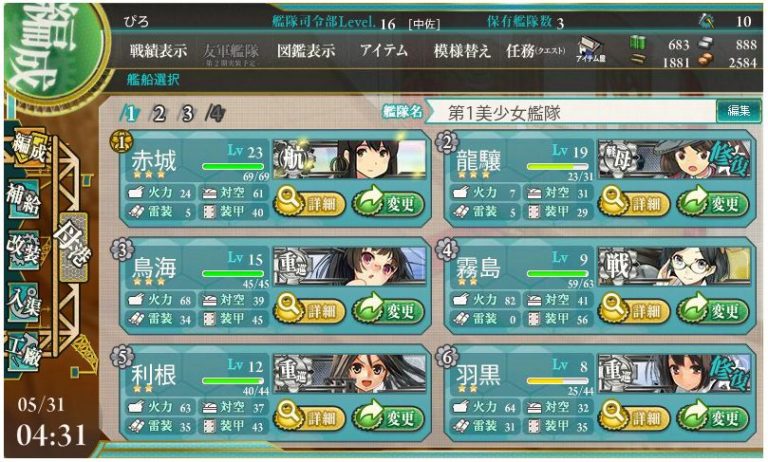Image resolution: width=768 pixels, height=462 pixels.
Task: Select the 改装 (remodel) sidebar icon
Action: click(x=23, y=250)
